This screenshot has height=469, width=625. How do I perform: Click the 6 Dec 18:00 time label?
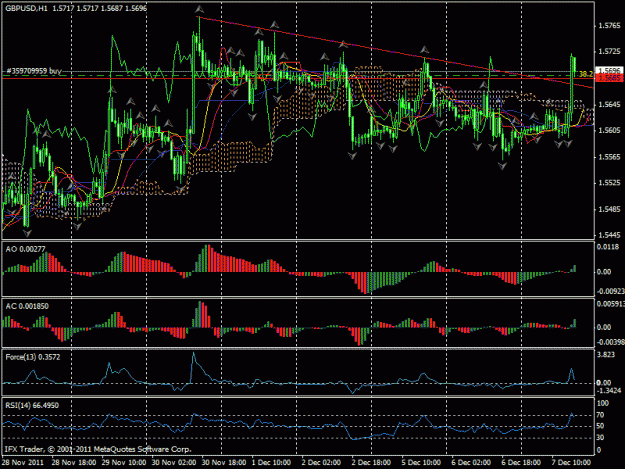click(521, 463)
